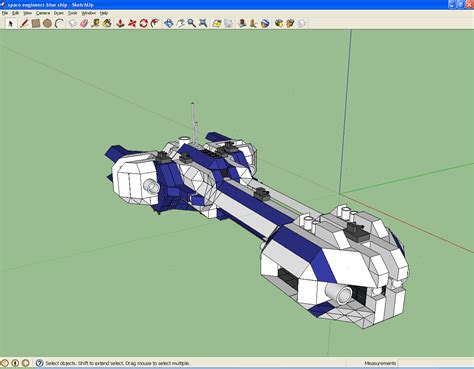Open the Draw menu
The height and width of the screenshot is (369, 474).
coord(59,13)
